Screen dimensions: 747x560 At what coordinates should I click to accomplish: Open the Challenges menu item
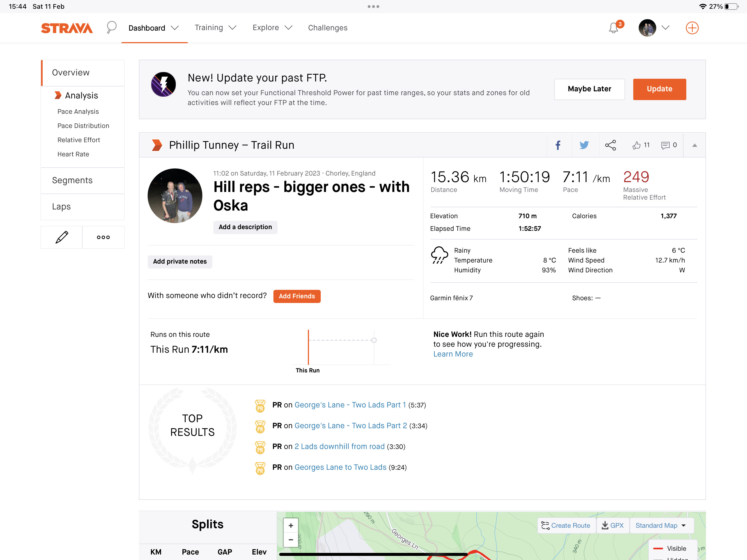pos(328,28)
